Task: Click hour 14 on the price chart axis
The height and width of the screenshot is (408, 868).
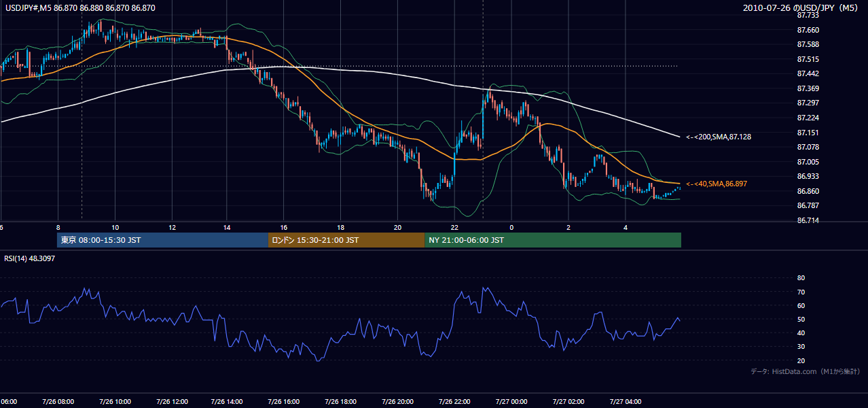Action: [228, 227]
